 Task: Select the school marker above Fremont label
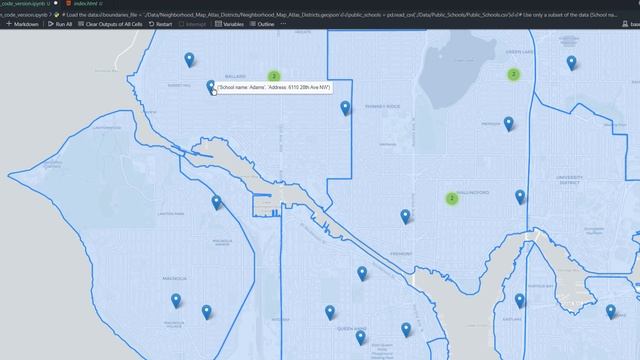point(405,216)
